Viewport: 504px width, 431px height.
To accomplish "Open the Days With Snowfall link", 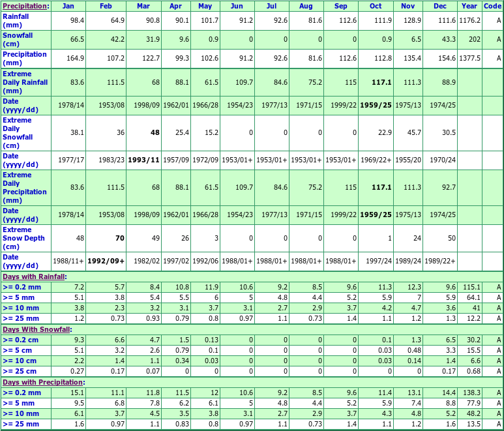I will [35, 329].
